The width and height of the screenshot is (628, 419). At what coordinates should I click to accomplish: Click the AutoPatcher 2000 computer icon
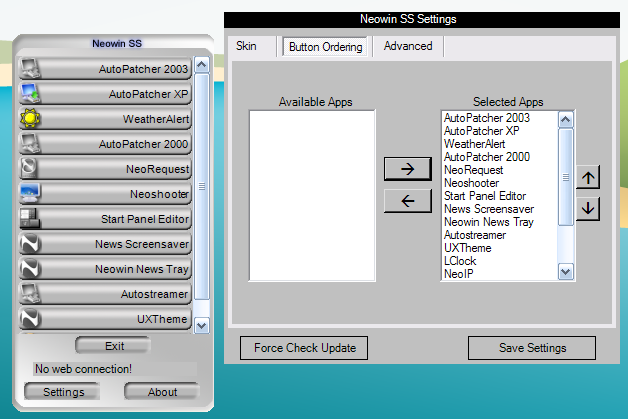30,143
